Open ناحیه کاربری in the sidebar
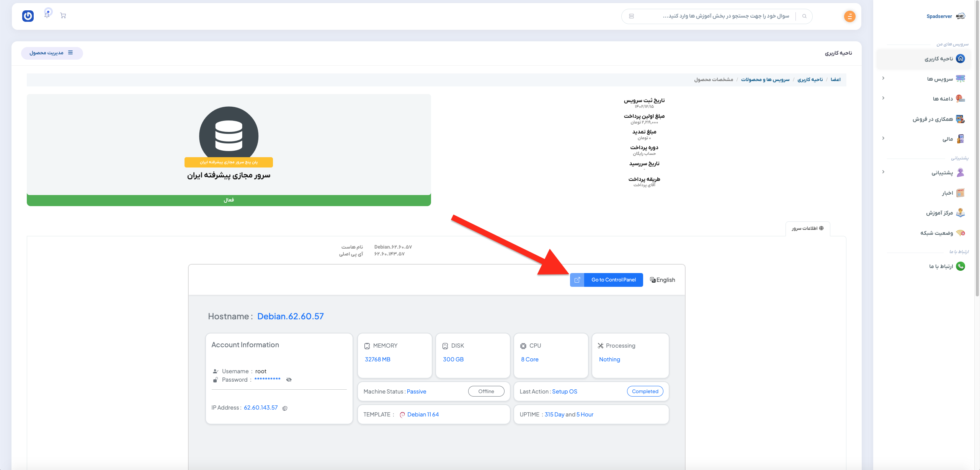The width and height of the screenshot is (980, 470). pos(923,59)
